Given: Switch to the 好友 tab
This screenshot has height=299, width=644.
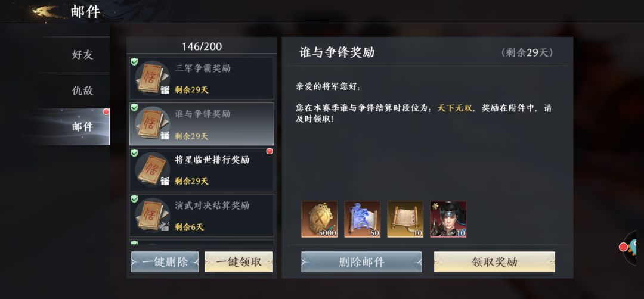Looking at the screenshot, I should coord(82,55).
